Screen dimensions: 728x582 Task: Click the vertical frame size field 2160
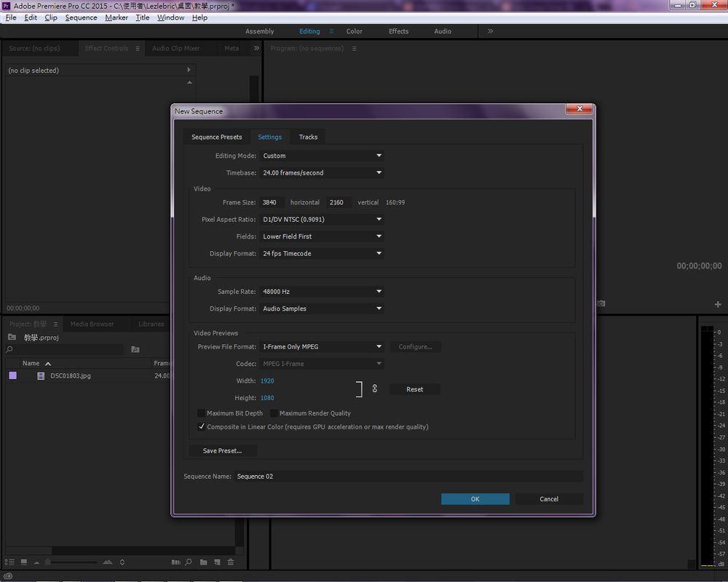tap(338, 202)
